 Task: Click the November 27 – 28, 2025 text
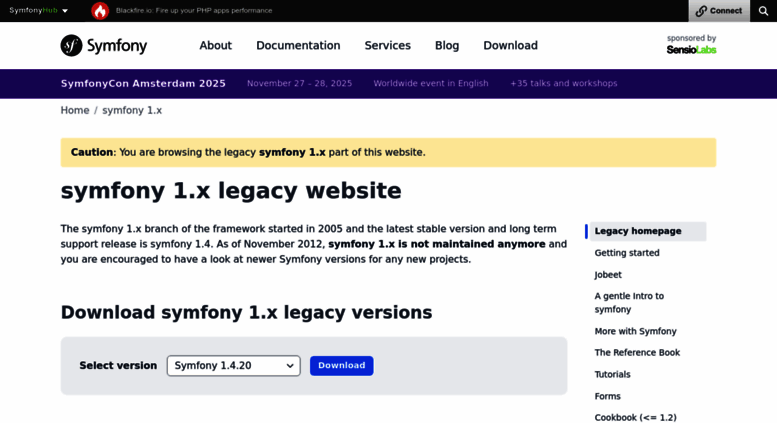(x=299, y=83)
